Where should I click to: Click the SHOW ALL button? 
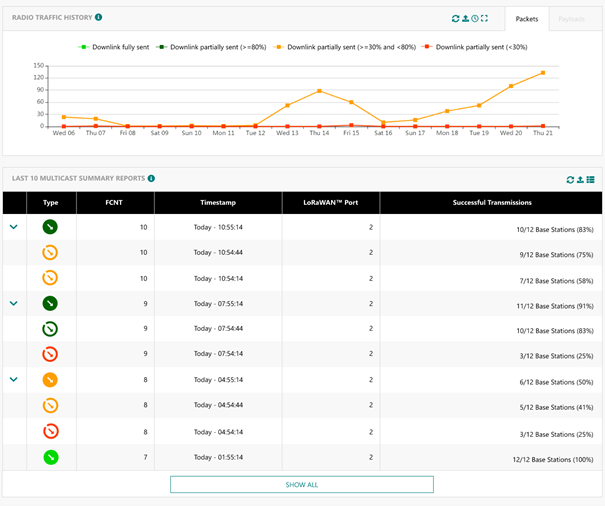click(x=301, y=484)
